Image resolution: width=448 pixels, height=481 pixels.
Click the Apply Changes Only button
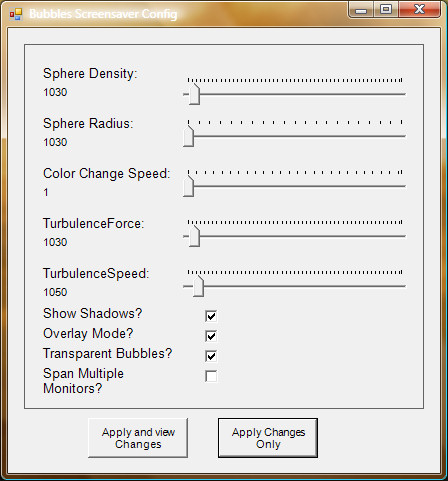(x=268, y=438)
